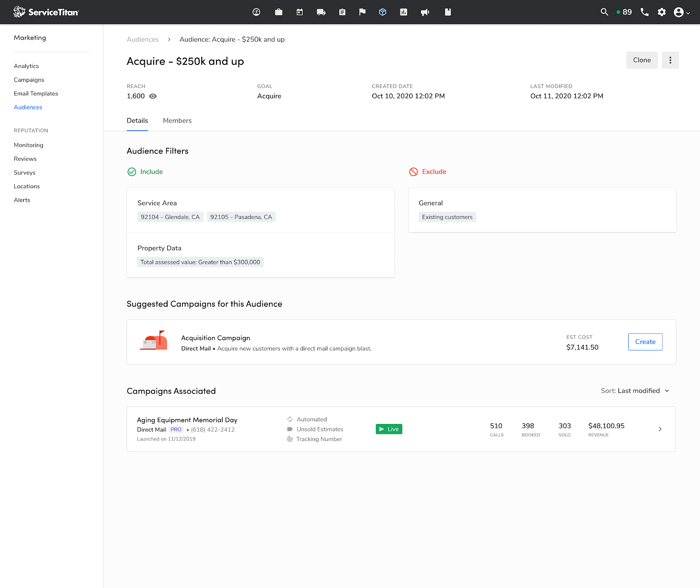This screenshot has width=700, height=588.
Task: Switch to the Details tab
Action: point(137,121)
